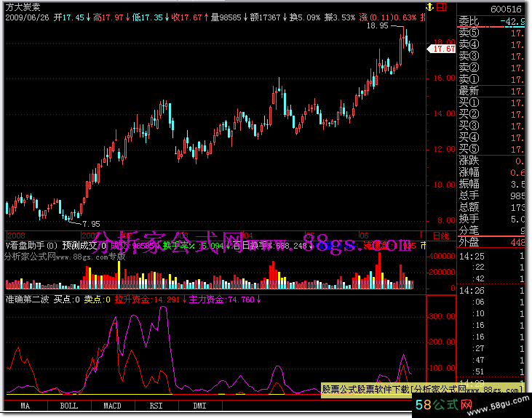Screen dimensions: 532x418
Task: Click the 06 month label on time axis
Action: tap(364, 236)
